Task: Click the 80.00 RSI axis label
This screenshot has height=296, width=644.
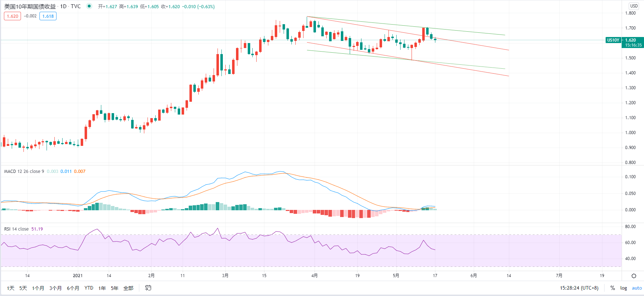Action: [630, 226]
